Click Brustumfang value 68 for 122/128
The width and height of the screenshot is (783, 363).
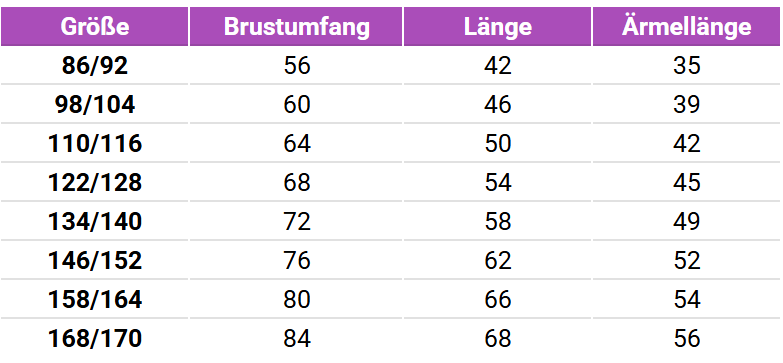(x=297, y=183)
